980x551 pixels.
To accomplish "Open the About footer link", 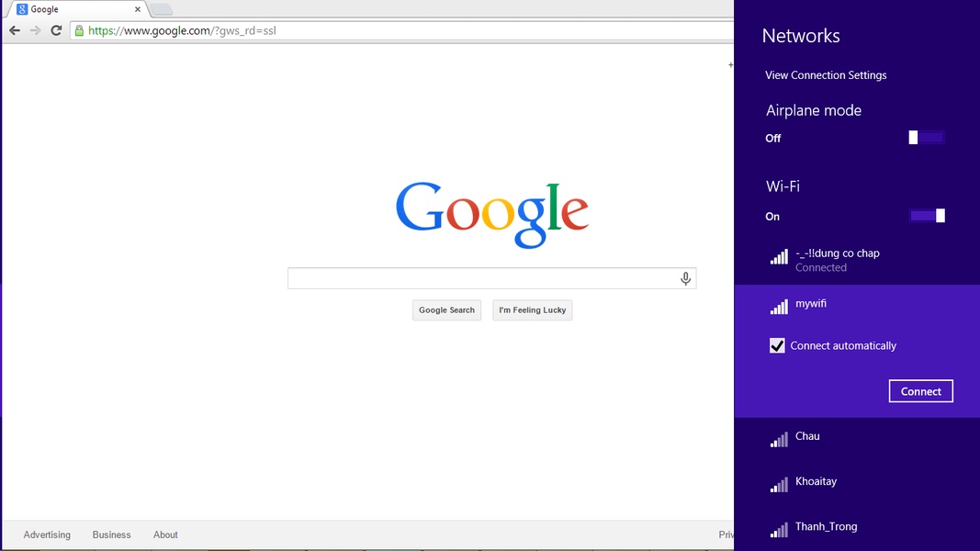I will tap(165, 534).
